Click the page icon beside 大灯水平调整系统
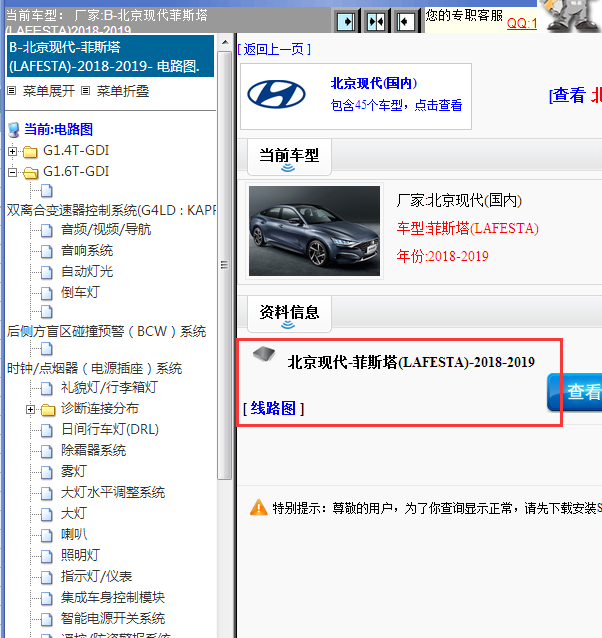602x638 pixels. (x=47, y=494)
